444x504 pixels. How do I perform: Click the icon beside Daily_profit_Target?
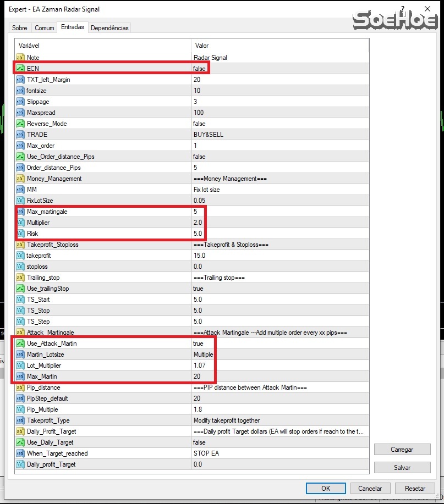click(x=20, y=464)
